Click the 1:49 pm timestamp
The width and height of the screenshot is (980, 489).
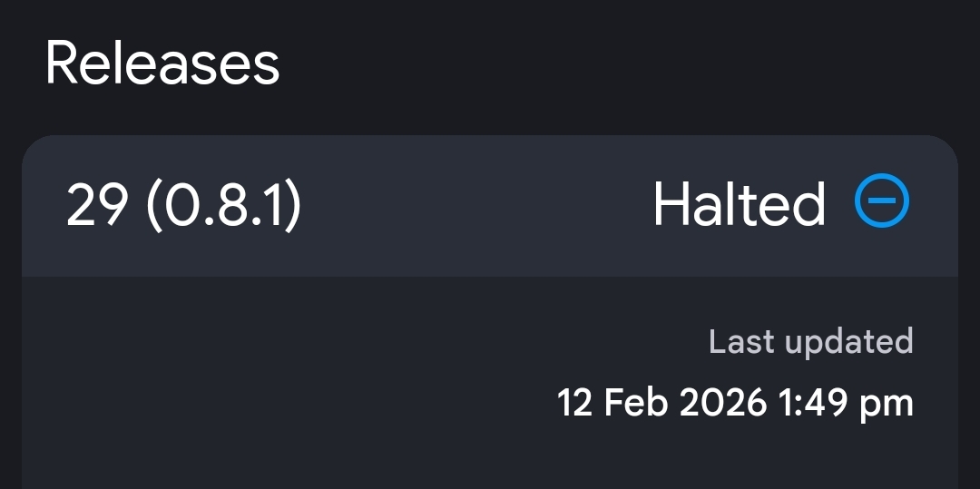pyautogui.click(x=845, y=402)
